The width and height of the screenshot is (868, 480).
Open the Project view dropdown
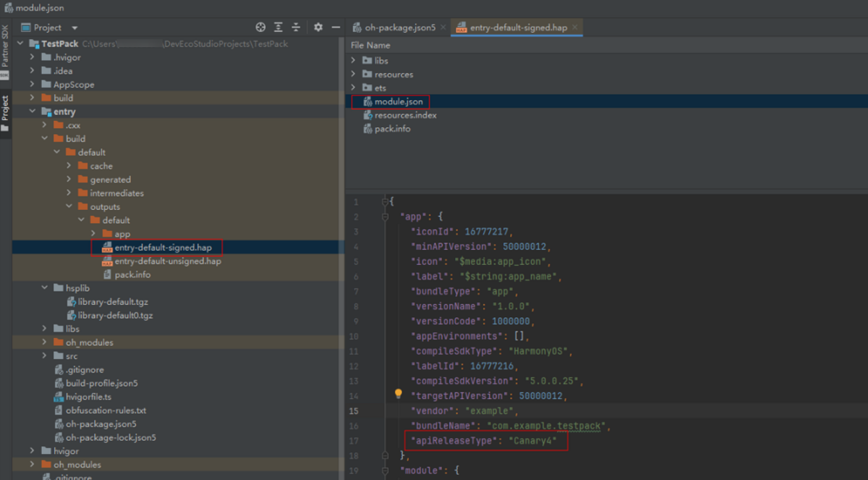[75, 28]
